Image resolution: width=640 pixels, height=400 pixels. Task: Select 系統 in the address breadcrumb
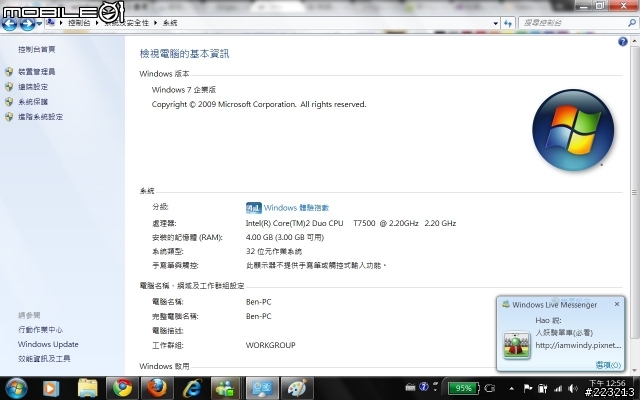point(170,23)
